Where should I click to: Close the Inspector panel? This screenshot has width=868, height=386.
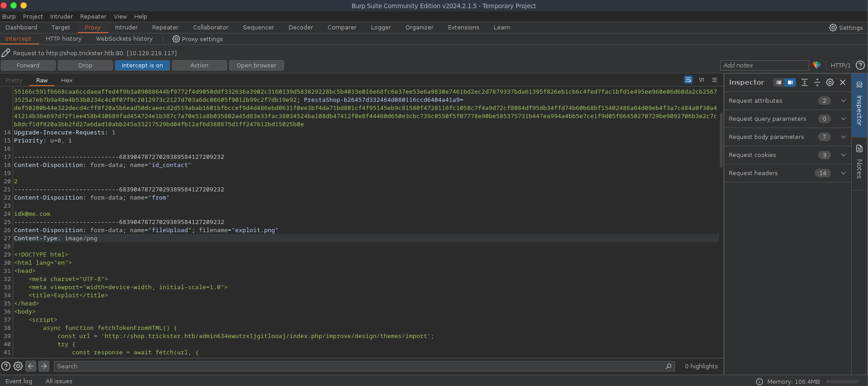point(843,82)
